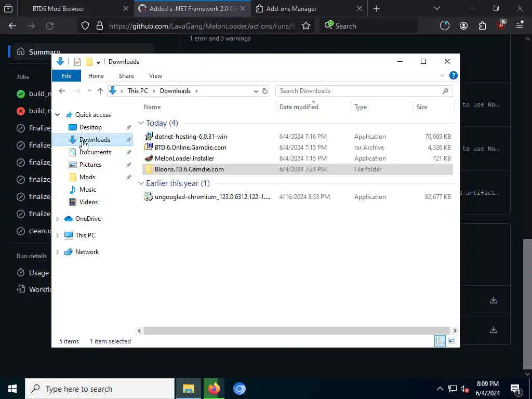This screenshot has height=399, width=532.
Task: Open the File tab in Explorer
Action: pos(66,76)
